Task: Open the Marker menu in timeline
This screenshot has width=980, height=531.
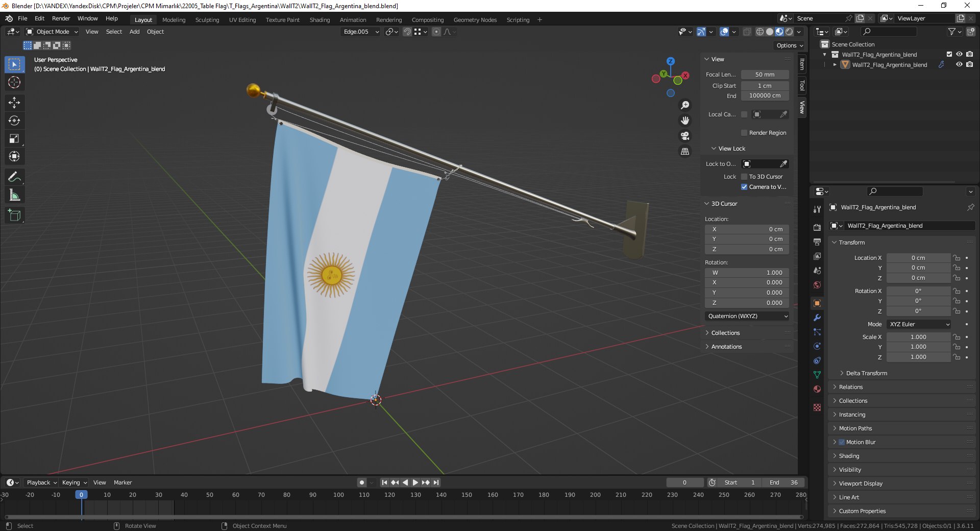Action: coord(122,482)
